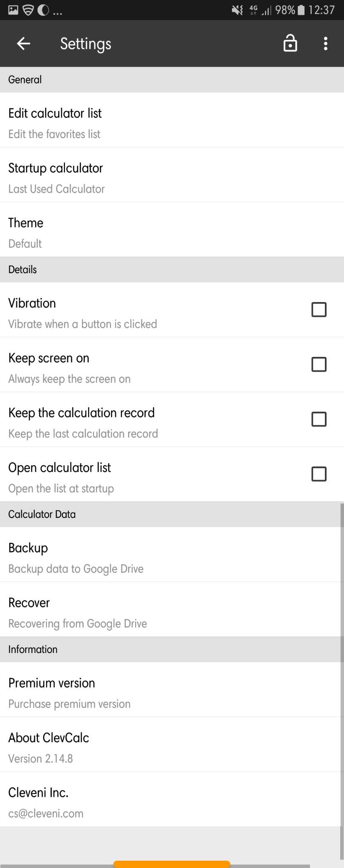The image size is (344, 868).
Task: Tap the orange bar at screen bottom
Action: tap(172, 865)
